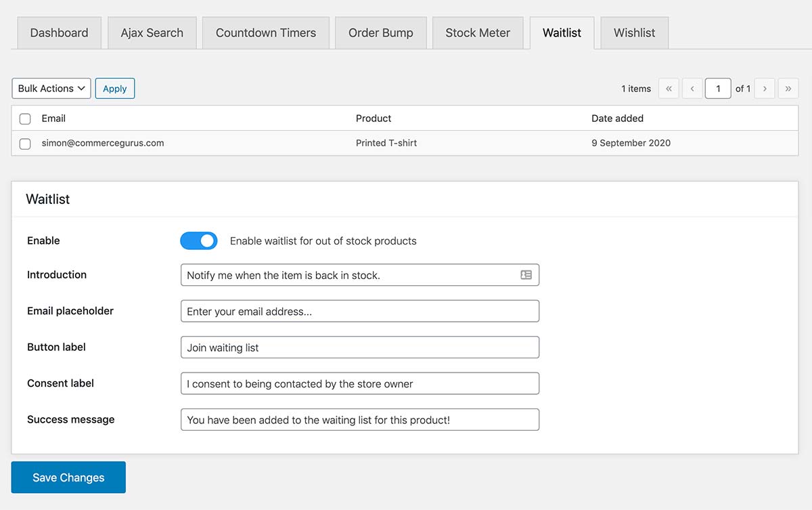Toggle the Enable waitlist switch
The width and height of the screenshot is (812, 510).
point(199,240)
